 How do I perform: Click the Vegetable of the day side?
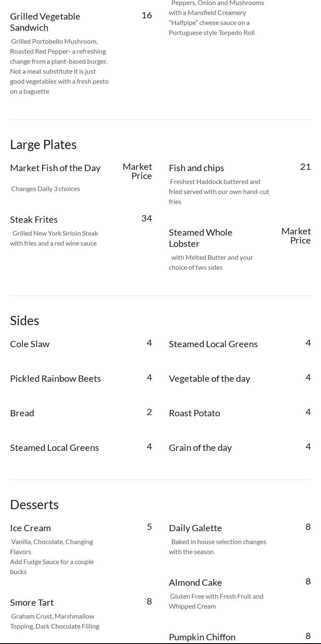pos(209,378)
